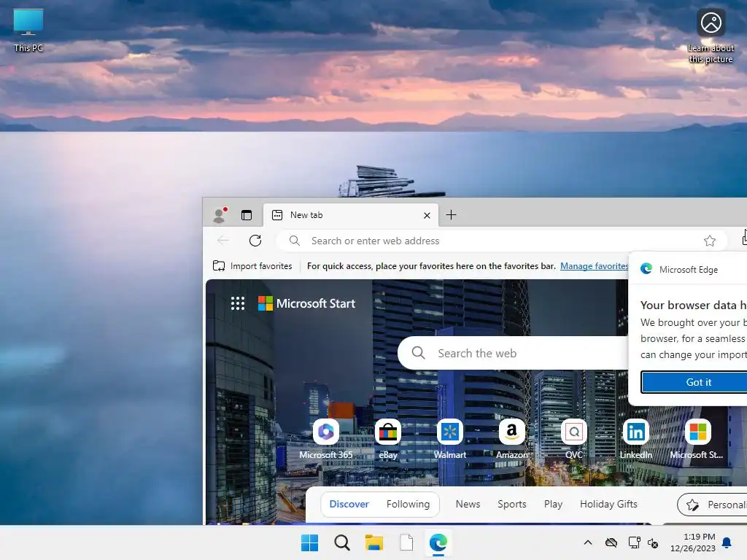Click the Refresh page icon
This screenshot has width=747, height=560.
point(255,241)
